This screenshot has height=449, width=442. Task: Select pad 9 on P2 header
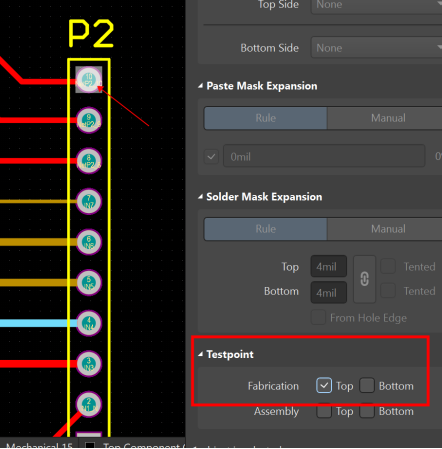(x=89, y=120)
